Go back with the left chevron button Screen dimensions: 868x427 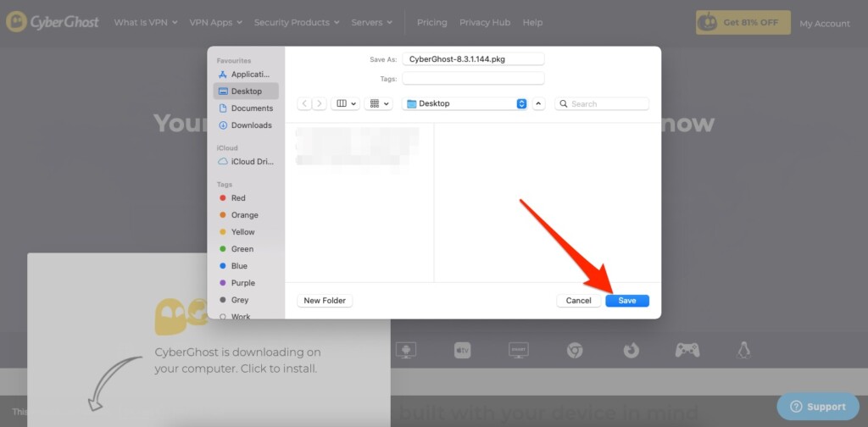304,103
